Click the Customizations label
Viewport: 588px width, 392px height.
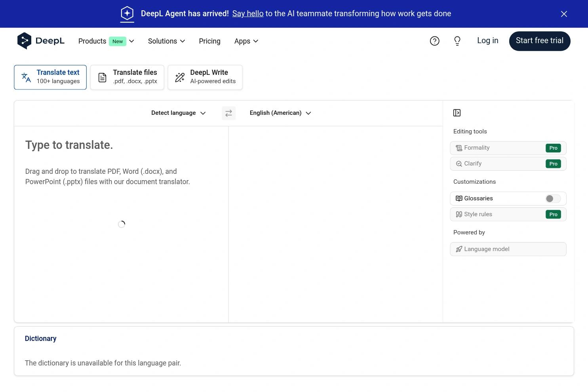click(x=474, y=182)
